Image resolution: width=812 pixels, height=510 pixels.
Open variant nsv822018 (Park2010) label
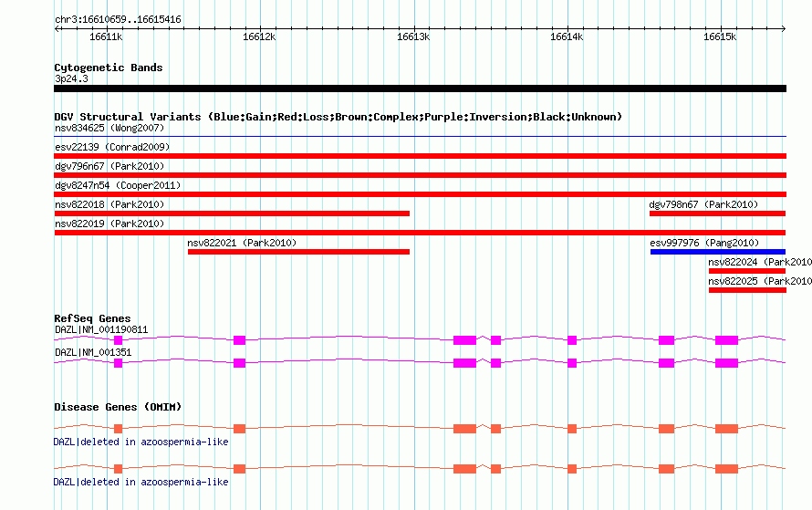tap(109, 204)
